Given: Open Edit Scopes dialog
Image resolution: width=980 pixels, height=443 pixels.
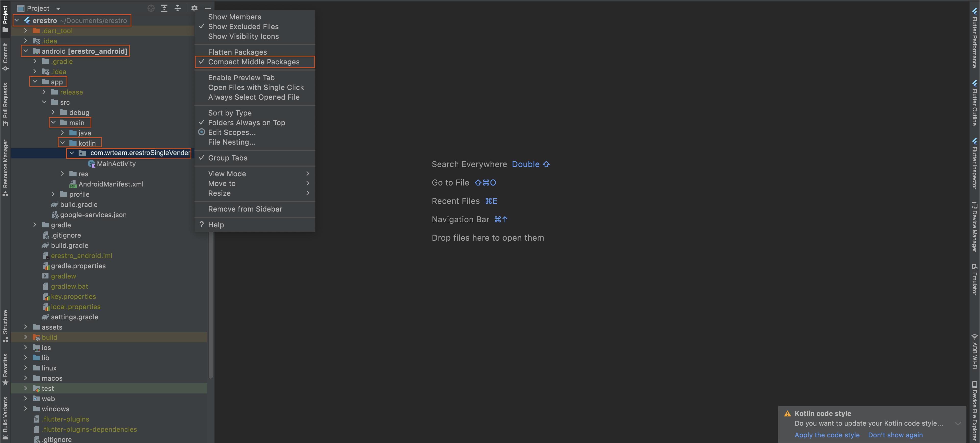Looking at the screenshot, I should click(254, 132).
